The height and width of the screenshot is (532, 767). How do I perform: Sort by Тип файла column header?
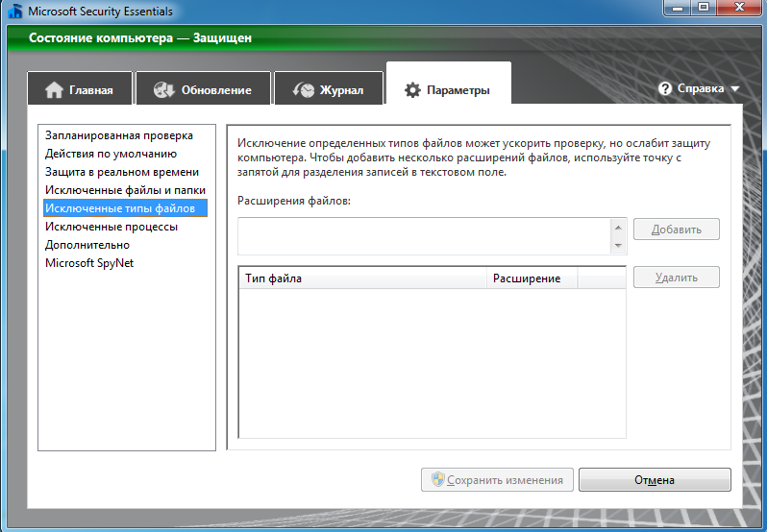click(363, 278)
